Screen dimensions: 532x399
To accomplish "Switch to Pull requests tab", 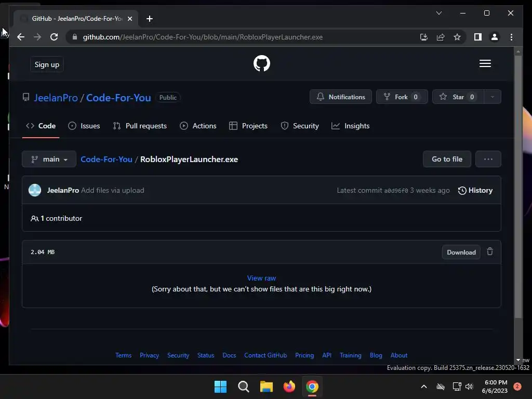I will tap(140, 126).
